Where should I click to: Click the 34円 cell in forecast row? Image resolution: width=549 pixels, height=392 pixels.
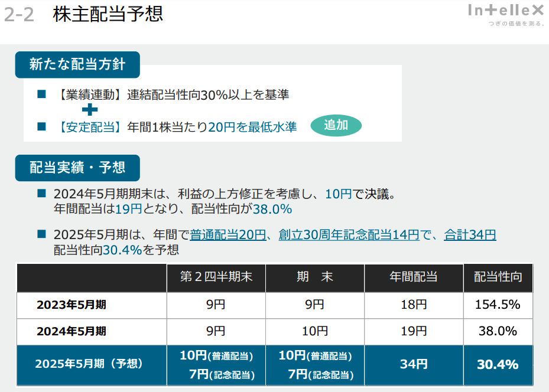coord(414,364)
